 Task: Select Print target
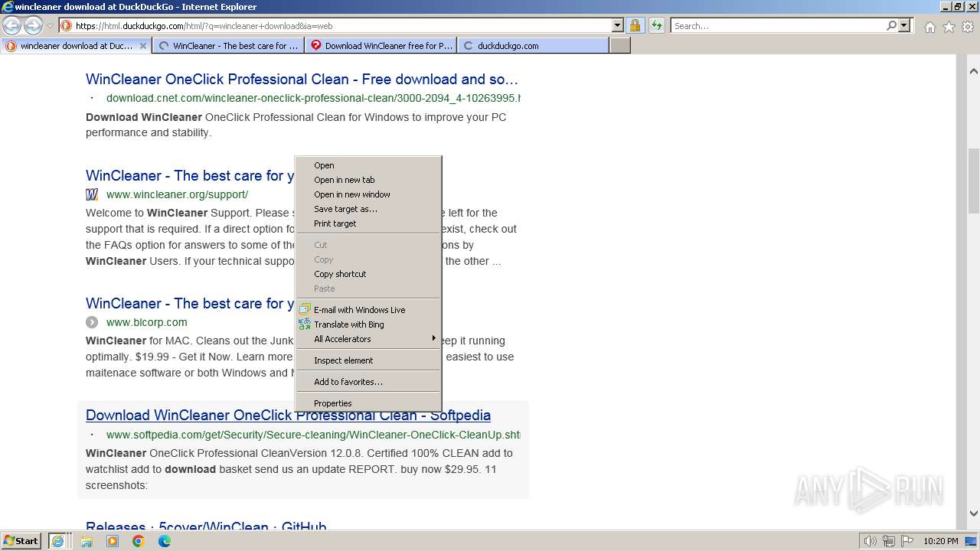pyautogui.click(x=368, y=223)
